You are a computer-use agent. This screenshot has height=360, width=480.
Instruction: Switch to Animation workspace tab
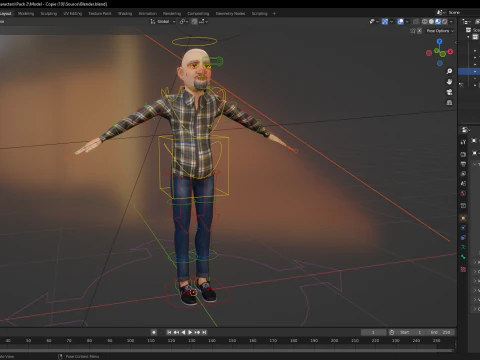point(148,14)
